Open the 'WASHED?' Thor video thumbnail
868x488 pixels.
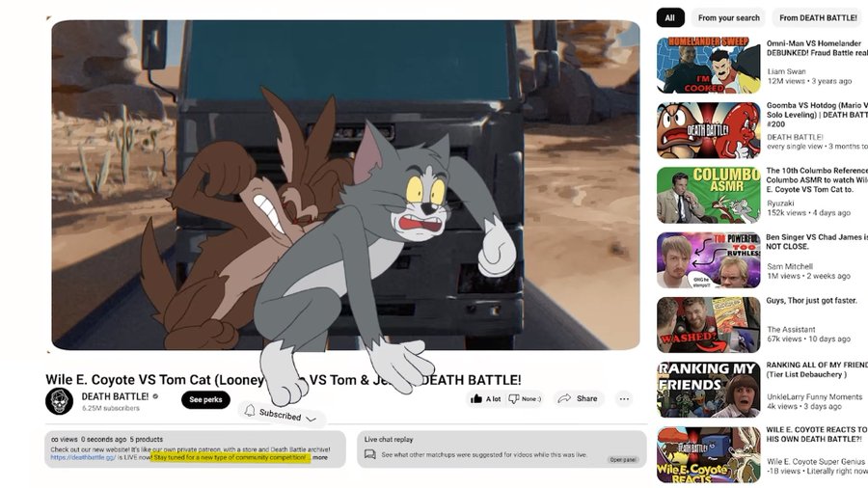(709, 325)
